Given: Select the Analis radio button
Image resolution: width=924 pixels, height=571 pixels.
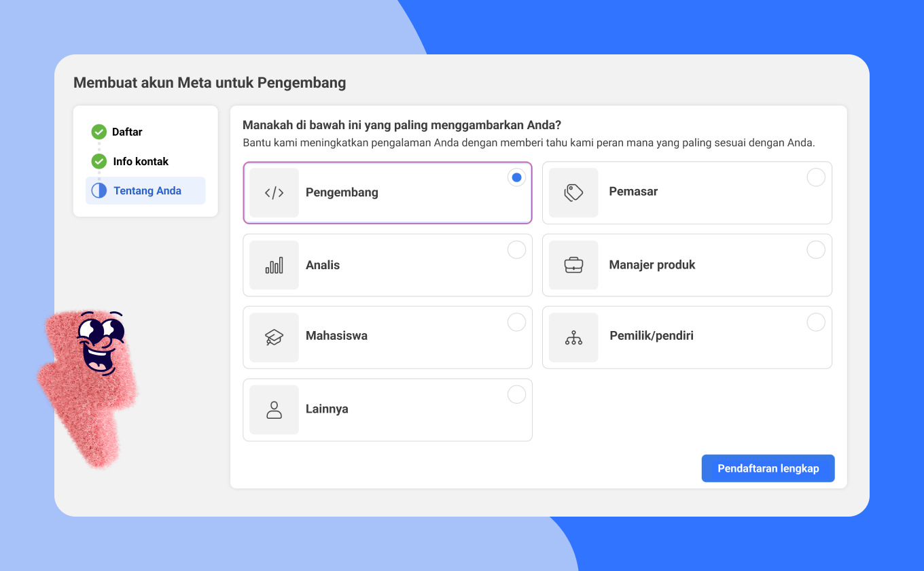Looking at the screenshot, I should pos(517,249).
